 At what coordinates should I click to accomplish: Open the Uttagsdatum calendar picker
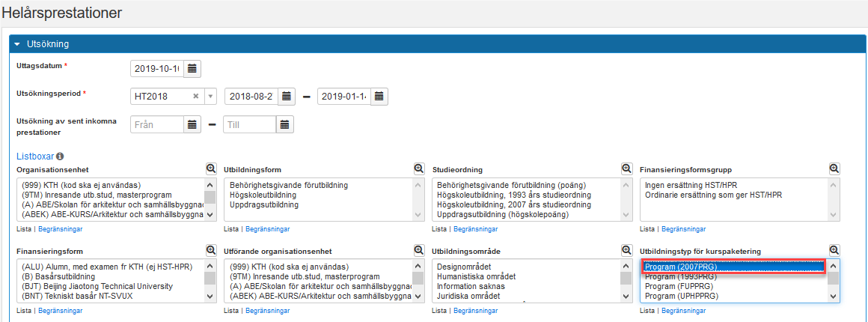192,69
